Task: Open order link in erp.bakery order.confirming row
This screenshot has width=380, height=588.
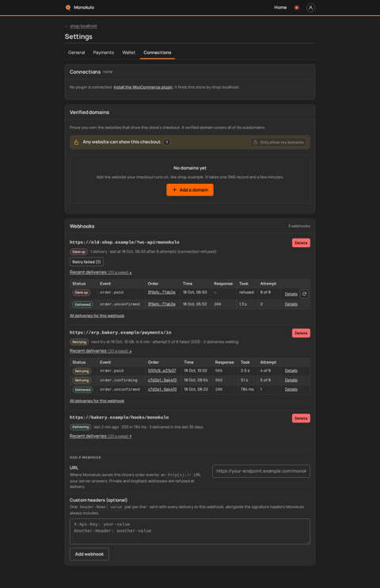Action: [x=162, y=380]
